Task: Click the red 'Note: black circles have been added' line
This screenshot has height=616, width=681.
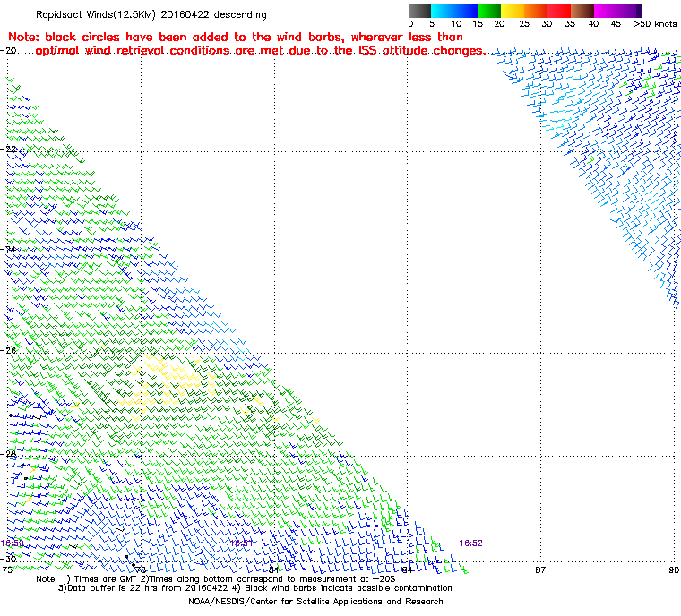Action: pos(236,37)
